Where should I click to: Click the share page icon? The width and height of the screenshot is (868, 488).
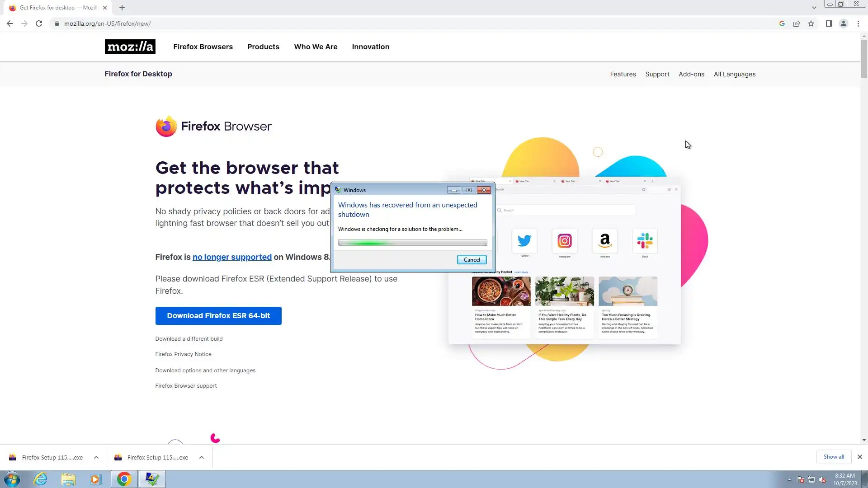point(797,23)
